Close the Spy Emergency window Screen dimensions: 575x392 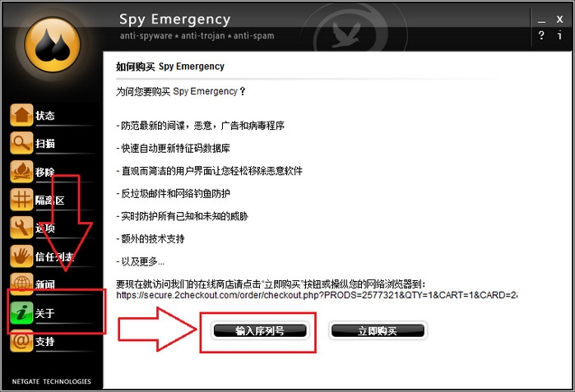click(559, 20)
